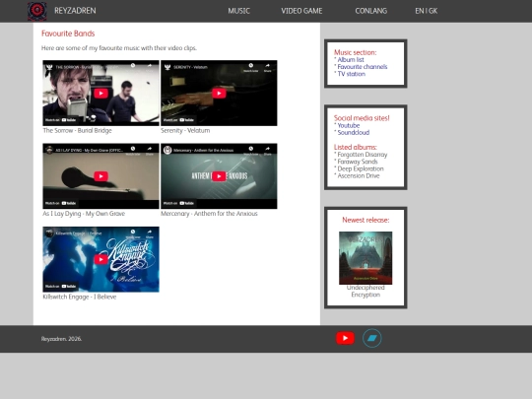Click channel avatar on As I Lay Dying video
Screen dimensions: 532x399
49,150
